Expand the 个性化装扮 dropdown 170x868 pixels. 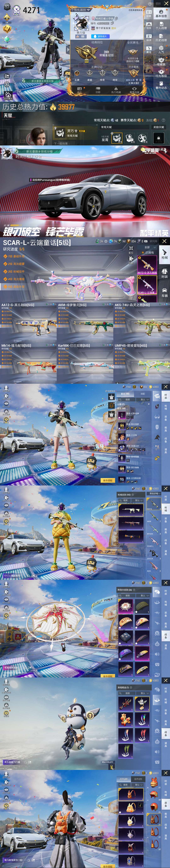[80, 10]
